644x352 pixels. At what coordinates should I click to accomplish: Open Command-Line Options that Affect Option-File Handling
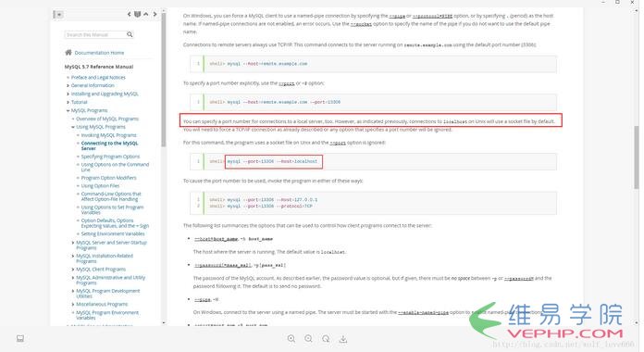111,196
